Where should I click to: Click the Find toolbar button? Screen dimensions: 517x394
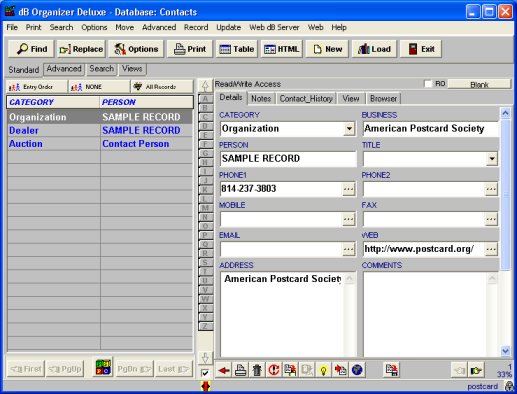[x=32, y=49]
